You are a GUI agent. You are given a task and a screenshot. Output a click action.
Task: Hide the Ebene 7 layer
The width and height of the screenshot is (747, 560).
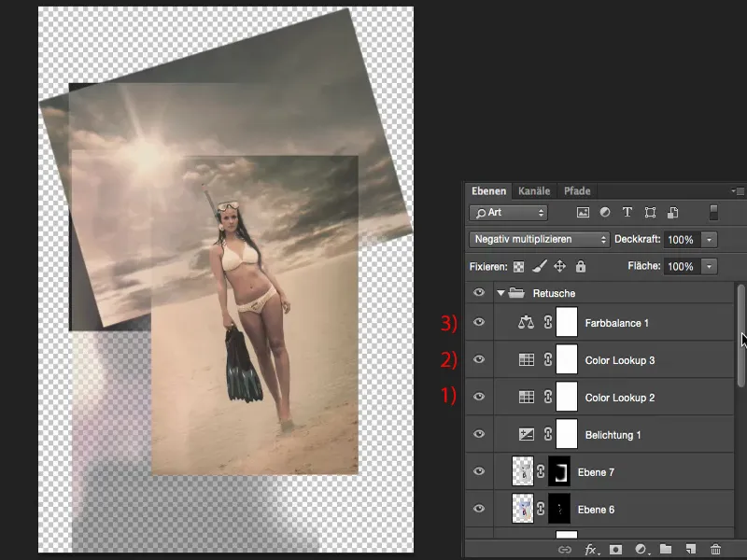(x=479, y=472)
